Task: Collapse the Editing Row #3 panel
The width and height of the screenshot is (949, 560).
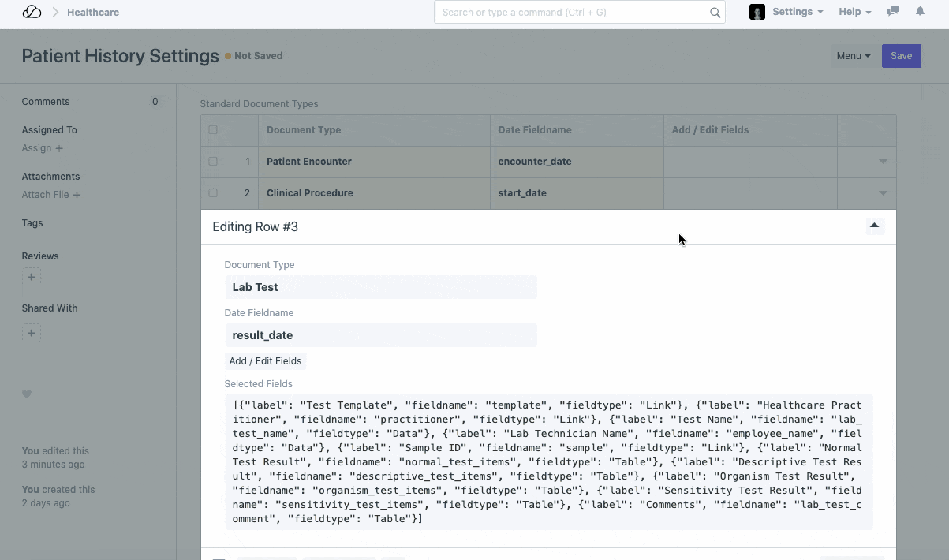Action: pos(874,226)
